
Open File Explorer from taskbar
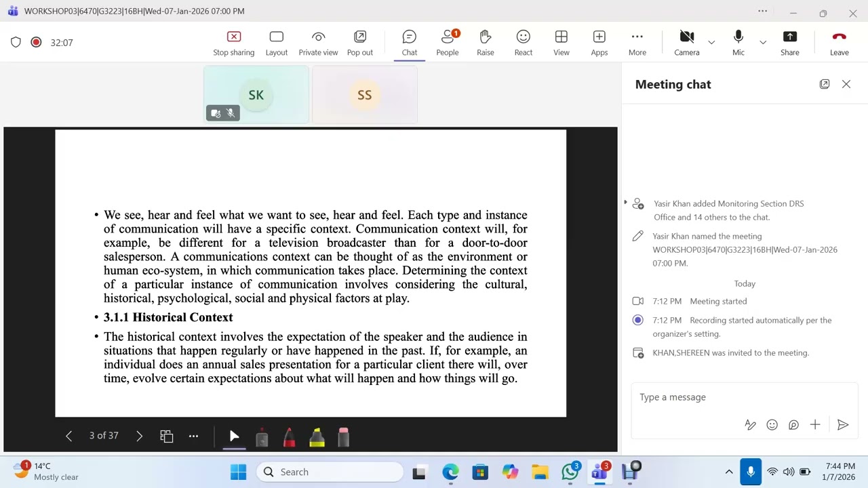(540, 472)
